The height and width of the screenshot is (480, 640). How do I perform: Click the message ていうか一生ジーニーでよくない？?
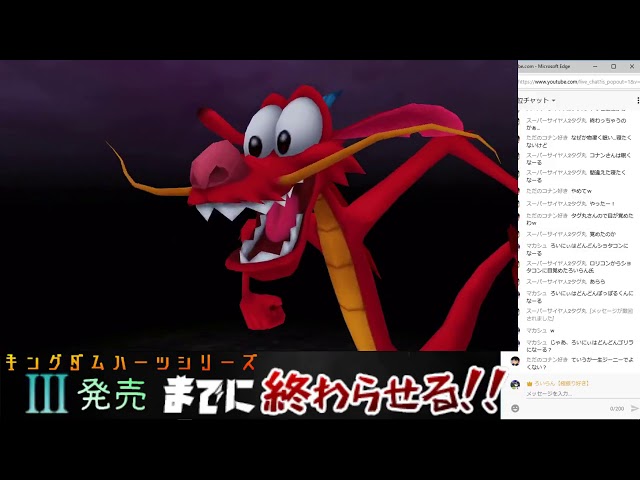click(x=580, y=363)
